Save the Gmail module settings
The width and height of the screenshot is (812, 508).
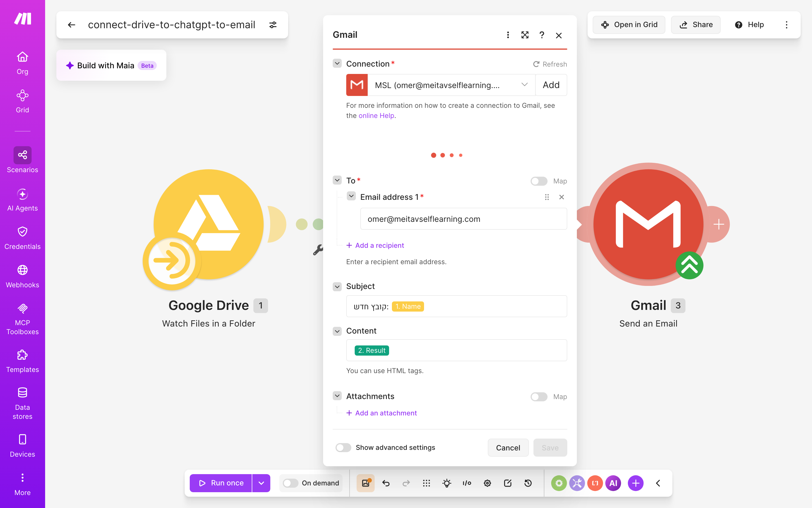pyautogui.click(x=550, y=448)
